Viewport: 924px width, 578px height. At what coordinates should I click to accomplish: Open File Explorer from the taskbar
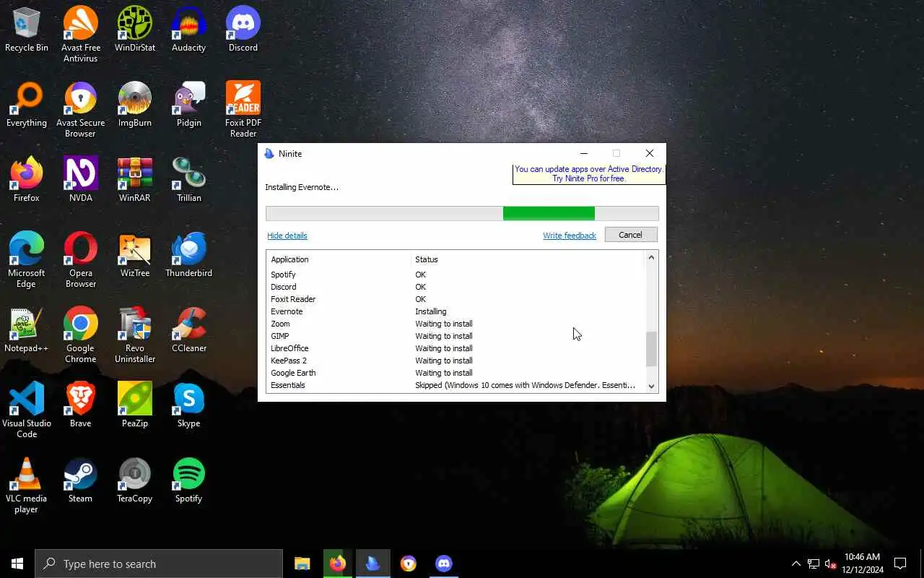pos(302,564)
